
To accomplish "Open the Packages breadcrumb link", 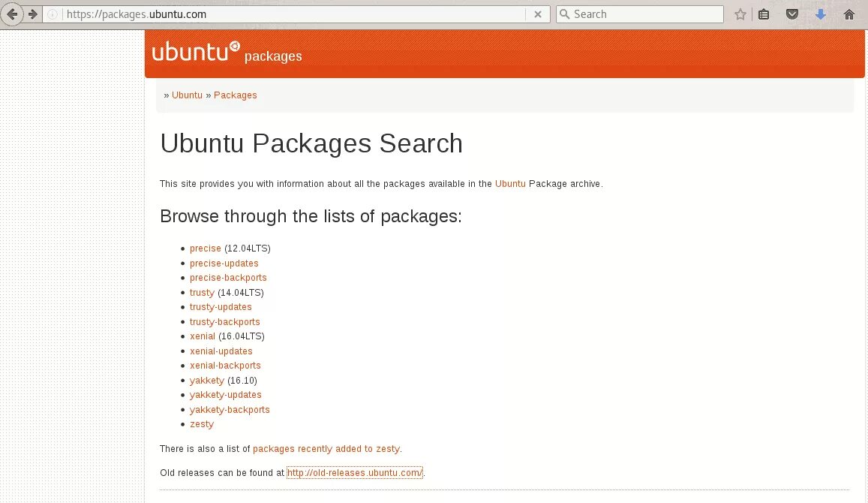I will click(x=236, y=95).
